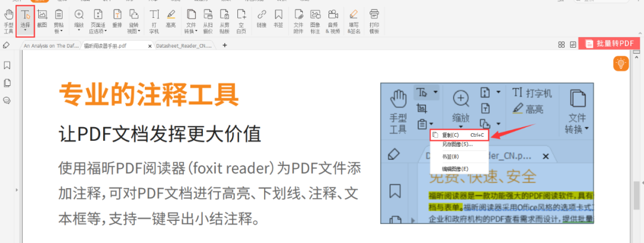Screen dimensions: 644x243
Task: Open the Comments panel in the left sidebar
Action: (7, 100)
